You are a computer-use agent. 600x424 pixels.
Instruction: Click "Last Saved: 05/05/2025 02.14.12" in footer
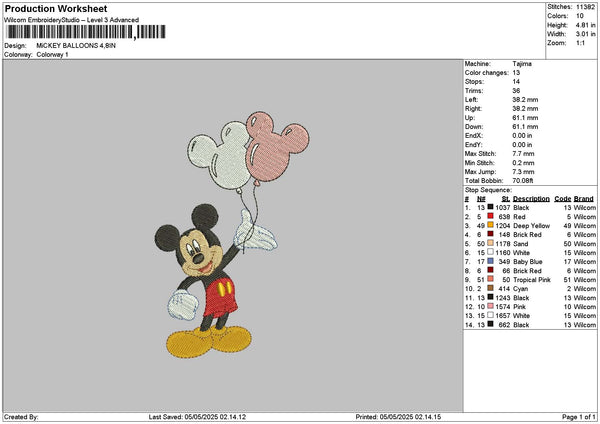click(x=197, y=417)
